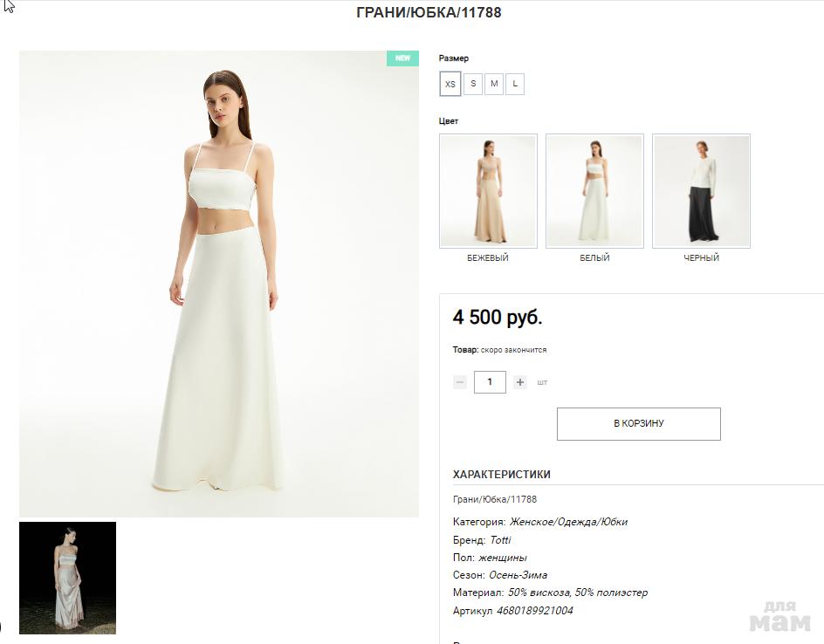Click the quantity input field
Screen dimensions: 824x644
490,382
